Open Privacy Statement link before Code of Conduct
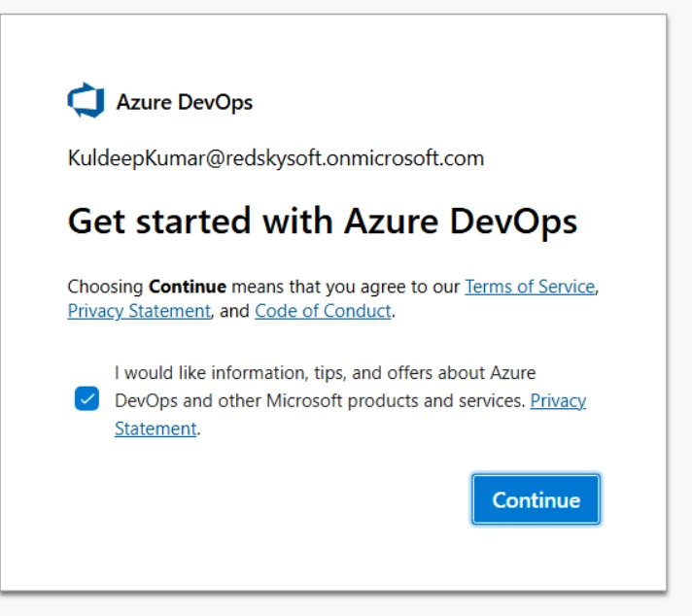The height and width of the screenshot is (616, 692). (139, 312)
